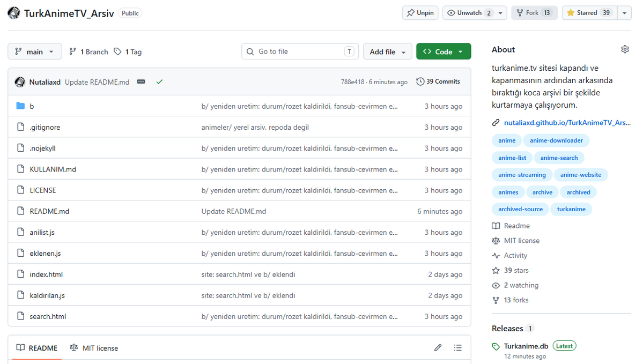The height and width of the screenshot is (364, 643).
Task: Open commit hash 788e418
Action: point(352,82)
